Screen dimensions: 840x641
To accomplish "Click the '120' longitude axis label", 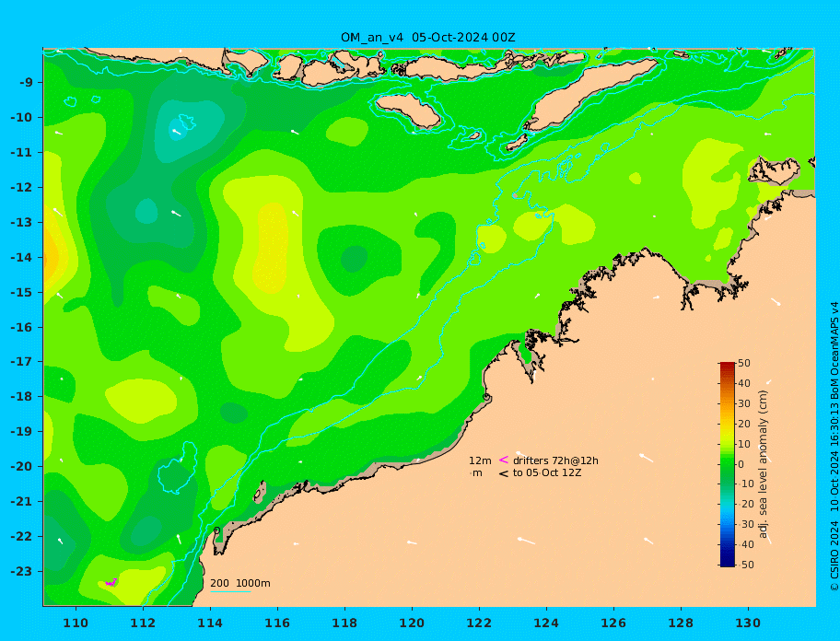I will click(x=412, y=623).
